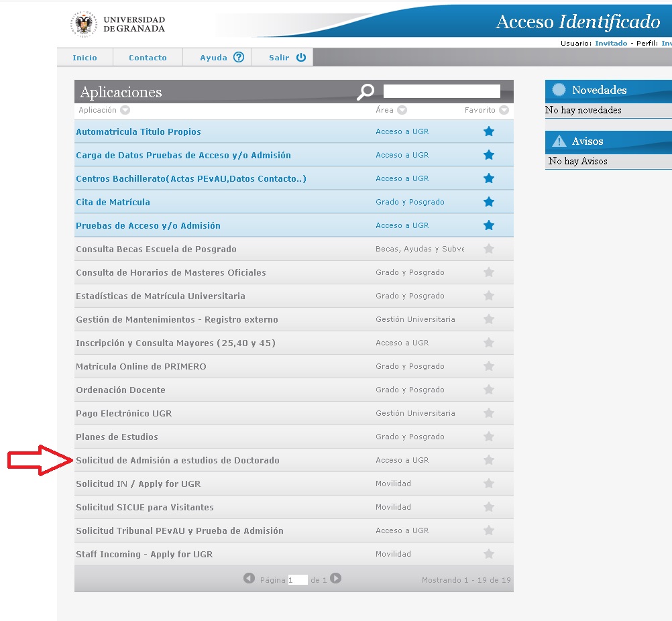This screenshot has width=672, height=621.
Task: Click the Avisos warning triangle icon
Action: click(x=559, y=141)
